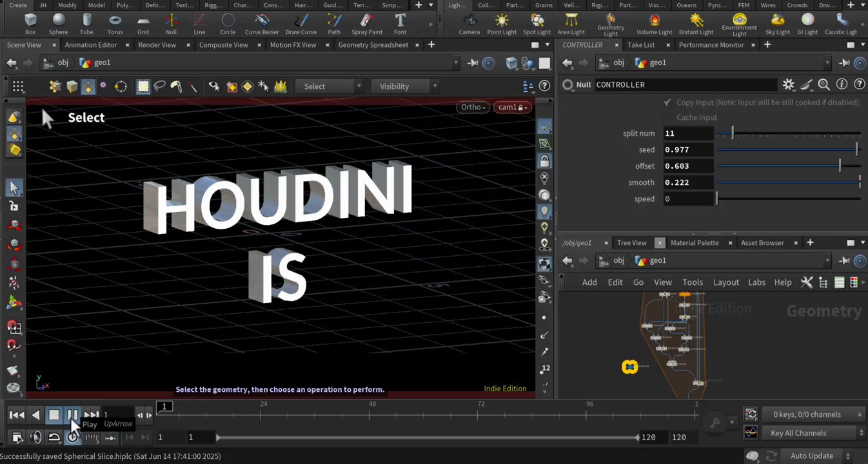
Task: Open the Render View tab
Action: (157, 45)
